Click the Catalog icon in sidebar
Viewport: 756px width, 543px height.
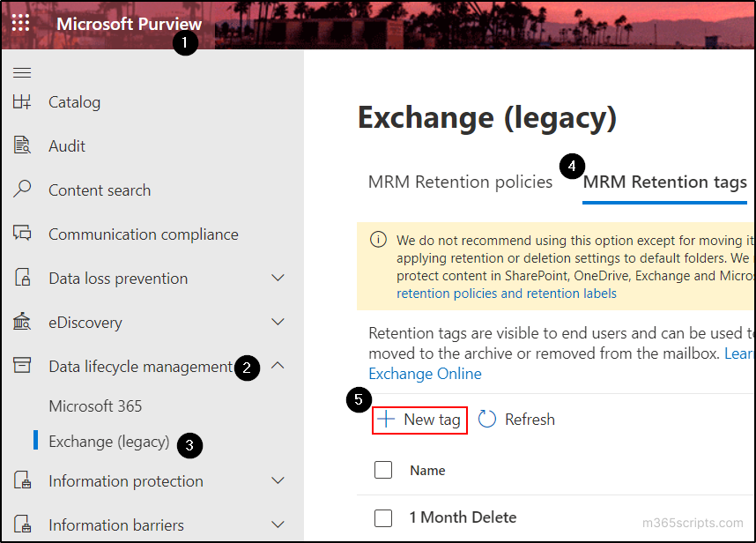(x=22, y=101)
